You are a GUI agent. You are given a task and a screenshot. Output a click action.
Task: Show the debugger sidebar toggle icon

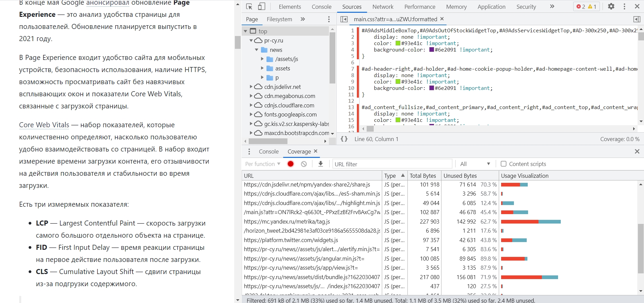[637, 19]
